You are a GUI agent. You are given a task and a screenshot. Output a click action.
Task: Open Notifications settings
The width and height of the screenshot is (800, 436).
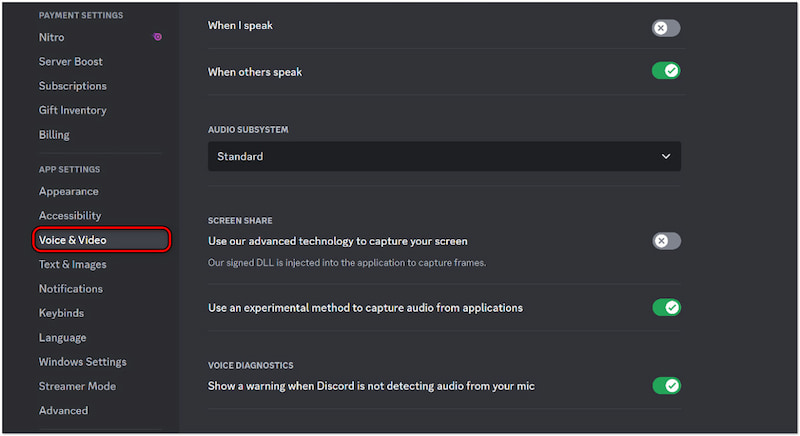pyautogui.click(x=71, y=288)
